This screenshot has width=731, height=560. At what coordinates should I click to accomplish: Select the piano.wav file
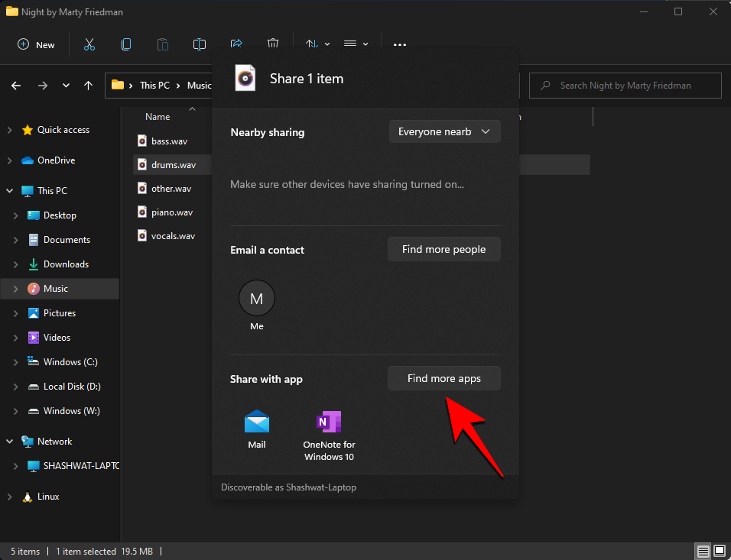172,212
